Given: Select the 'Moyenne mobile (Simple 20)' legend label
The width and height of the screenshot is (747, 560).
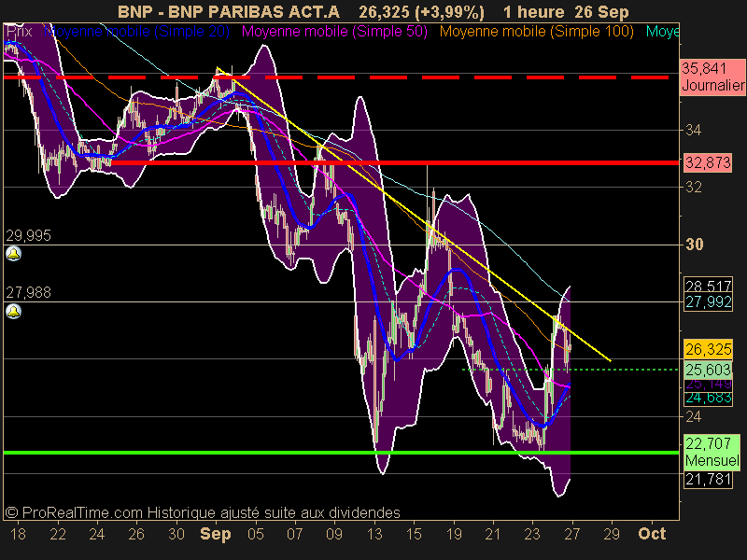Looking at the screenshot, I should pyautogui.click(x=136, y=32).
